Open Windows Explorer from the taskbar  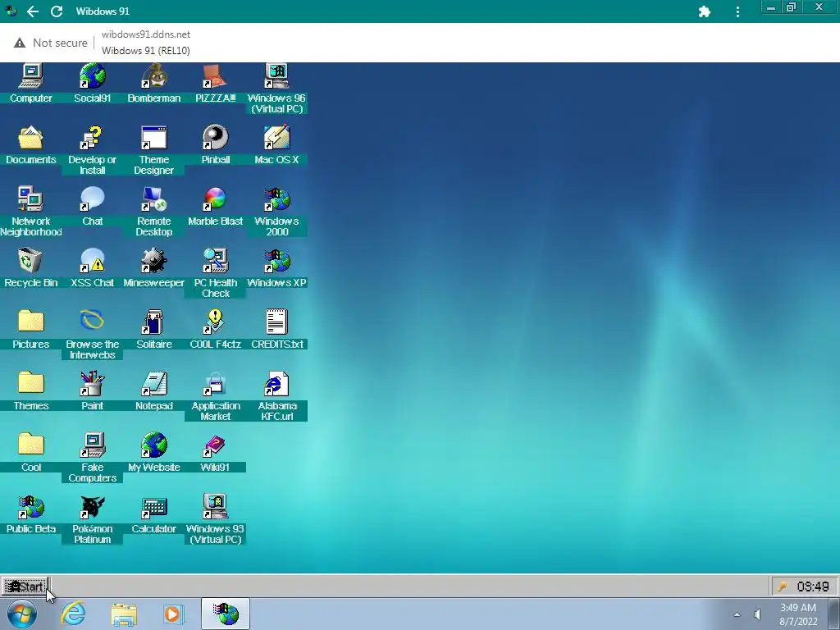(x=124, y=614)
